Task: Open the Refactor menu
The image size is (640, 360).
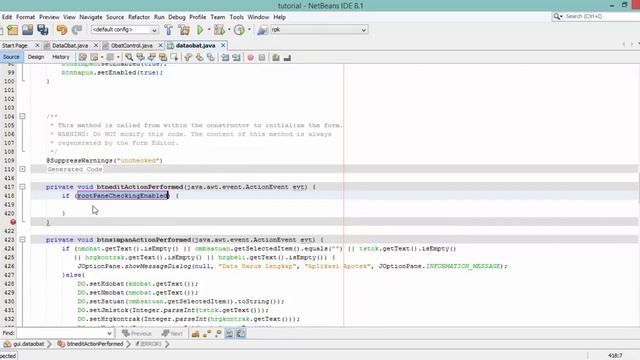Action: tap(139, 17)
